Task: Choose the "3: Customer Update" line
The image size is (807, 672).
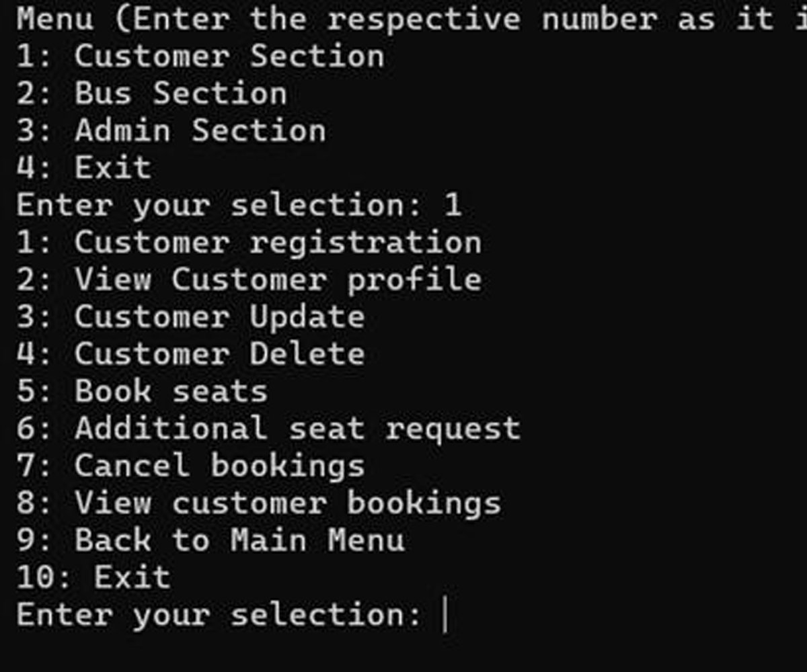Action: click(x=190, y=317)
